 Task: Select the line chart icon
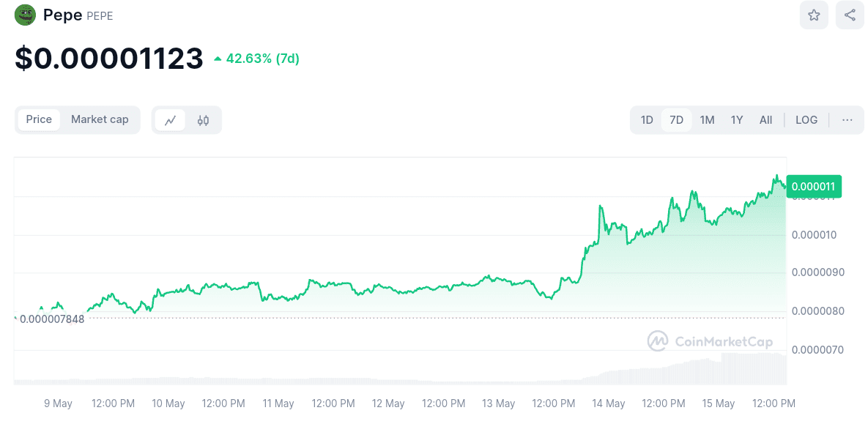(171, 119)
